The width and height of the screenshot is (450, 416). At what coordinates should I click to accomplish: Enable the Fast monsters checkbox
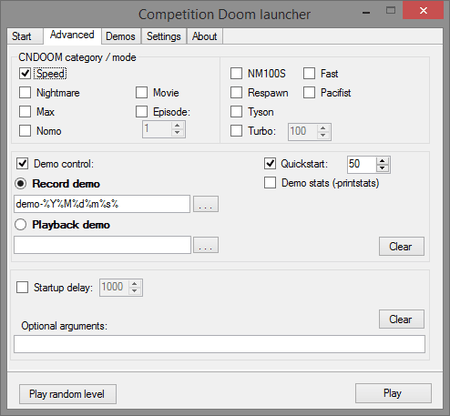coord(309,73)
